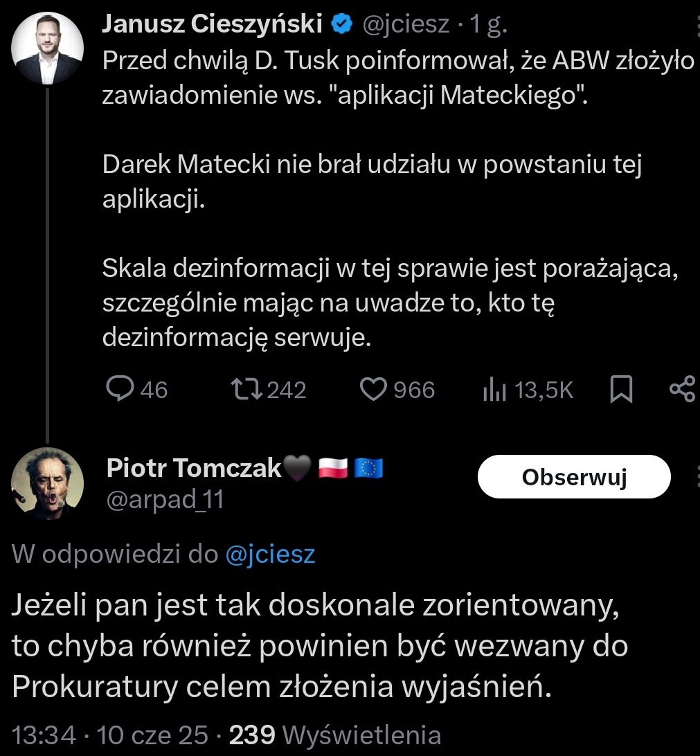Click the share icon on the tweet
This screenshot has width=700, height=756.
click(683, 390)
